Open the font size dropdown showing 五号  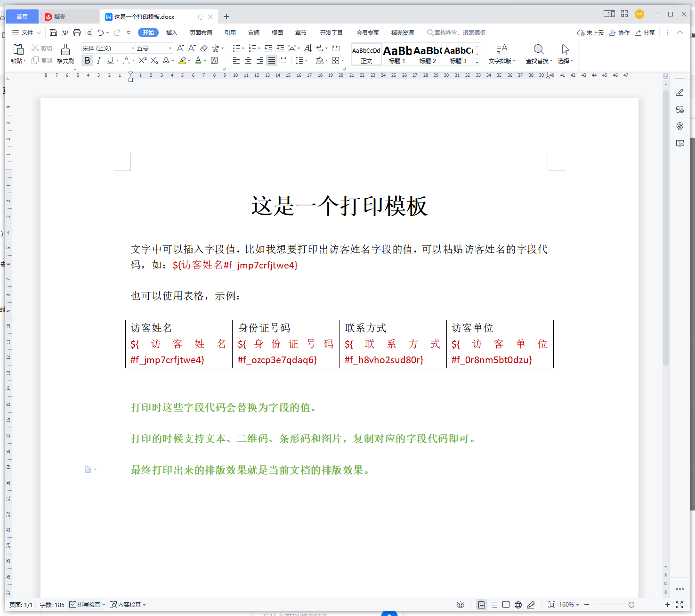(154, 48)
